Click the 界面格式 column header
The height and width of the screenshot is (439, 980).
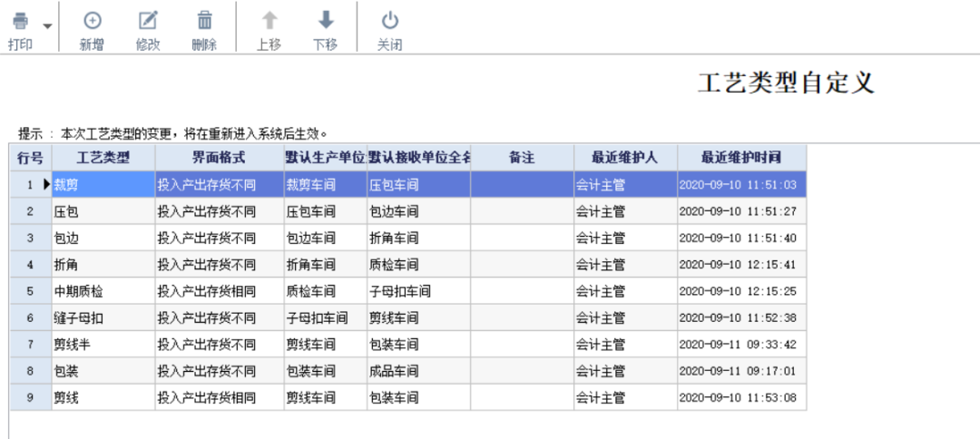click(219, 157)
